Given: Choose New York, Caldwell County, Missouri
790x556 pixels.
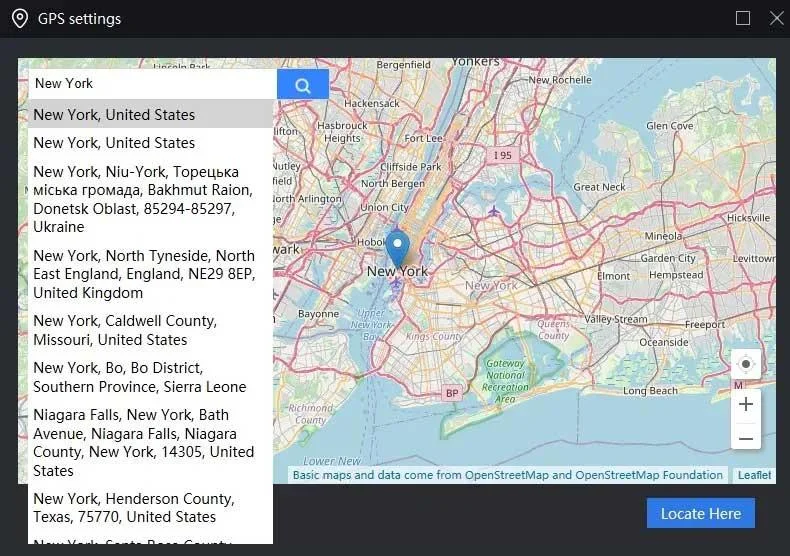Looking at the screenshot, I should click(x=150, y=330).
